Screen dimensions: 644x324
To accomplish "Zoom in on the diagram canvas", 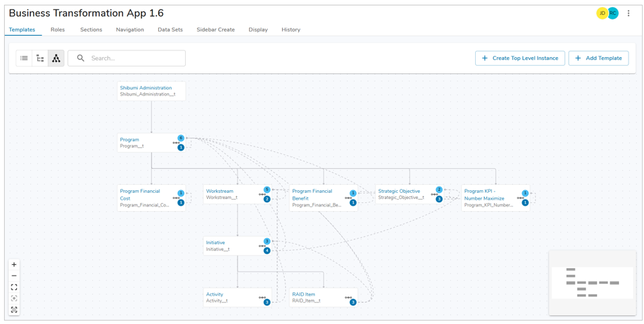I will click(x=14, y=265).
